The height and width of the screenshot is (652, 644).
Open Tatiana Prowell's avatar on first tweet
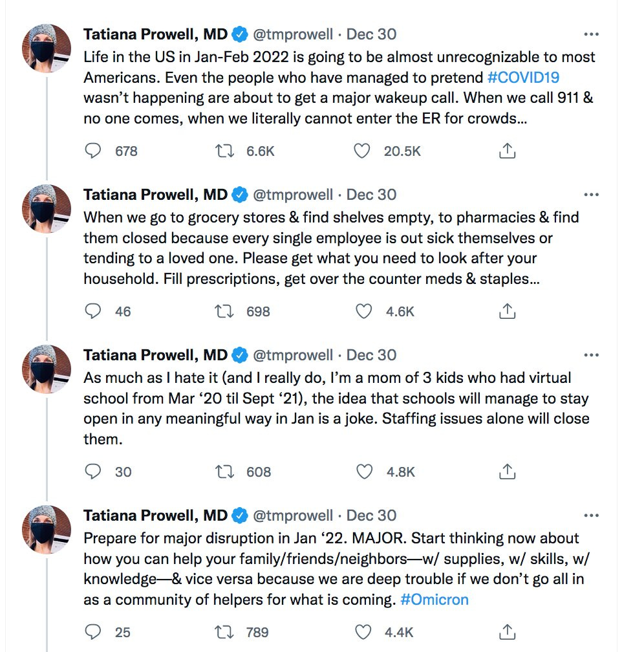coord(47,47)
